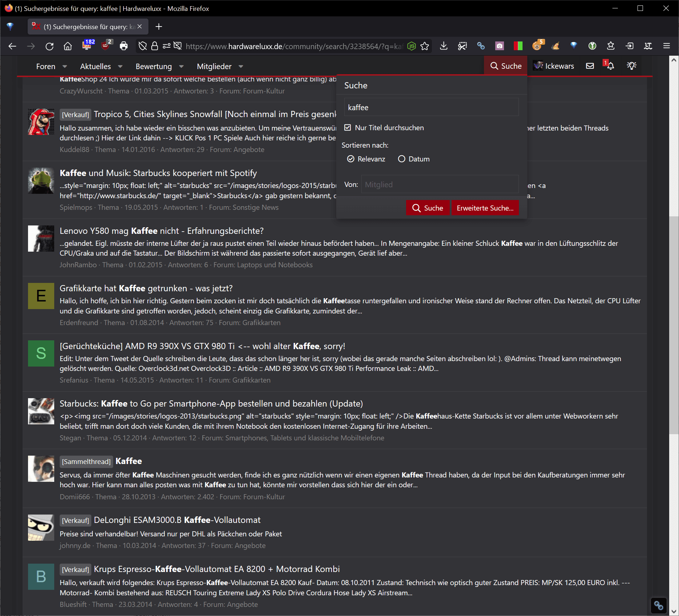
Task: Expand the Bewertung dropdown arrow
Action: 181,67
